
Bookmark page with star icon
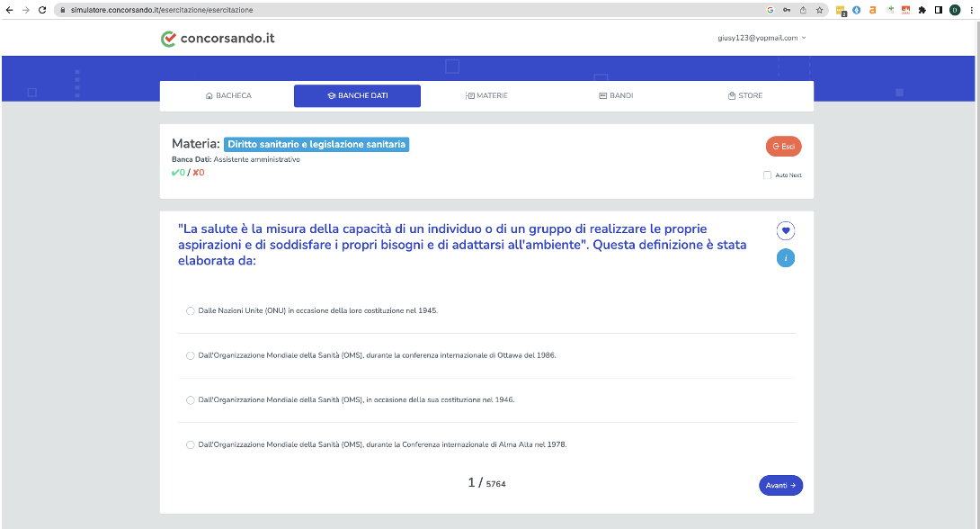[819, 10]
